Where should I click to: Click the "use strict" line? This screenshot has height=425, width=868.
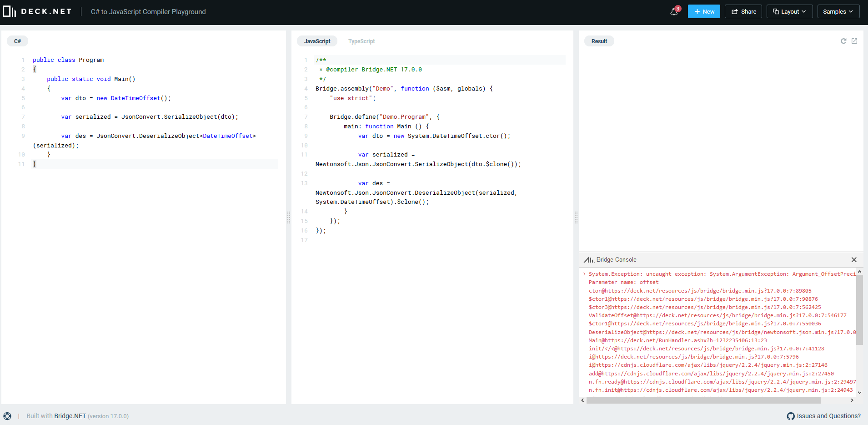coord(353,98)
